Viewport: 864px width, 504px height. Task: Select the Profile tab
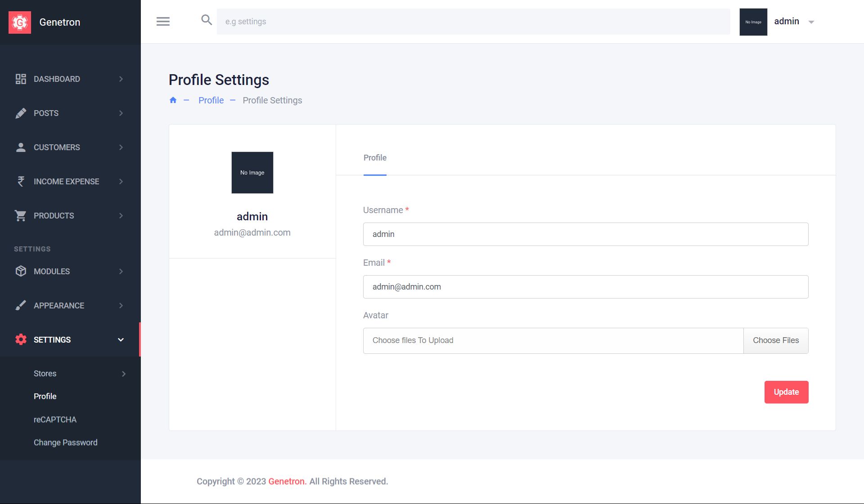click(x=375, y=158)
